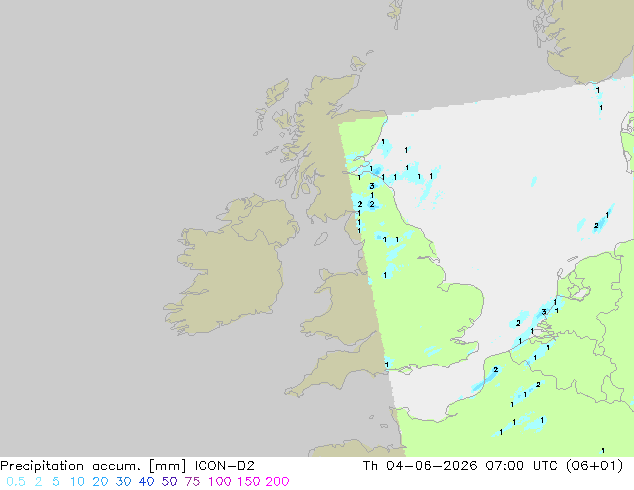Click legend value 200
This screenshot has width=634, height=490.
click(277, 482)
